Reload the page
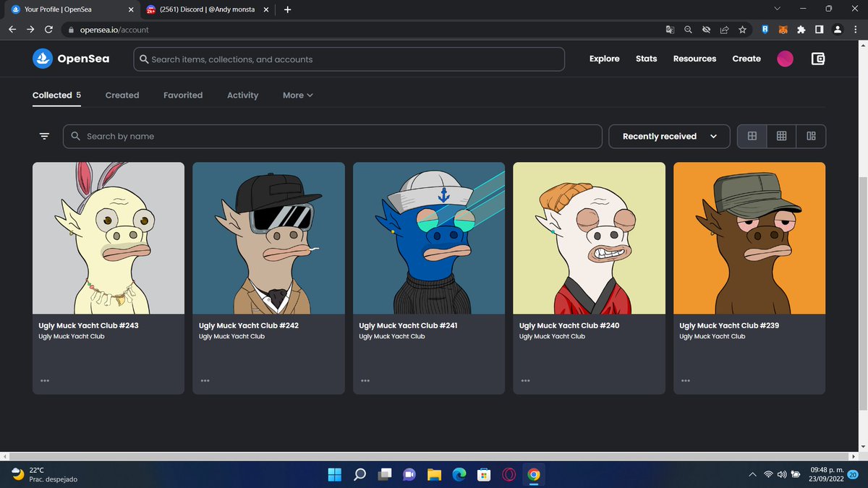 48,30
